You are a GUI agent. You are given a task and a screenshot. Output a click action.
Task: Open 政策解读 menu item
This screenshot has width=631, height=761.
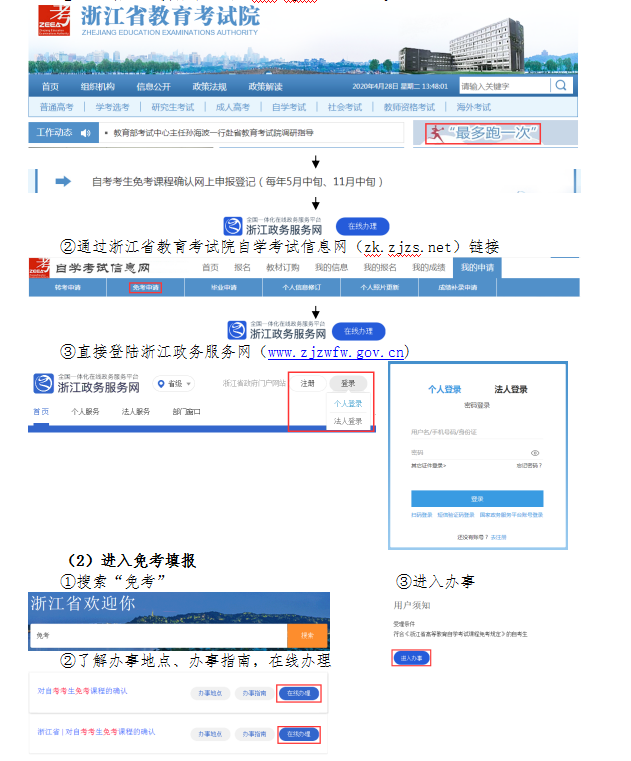[265, 86]
